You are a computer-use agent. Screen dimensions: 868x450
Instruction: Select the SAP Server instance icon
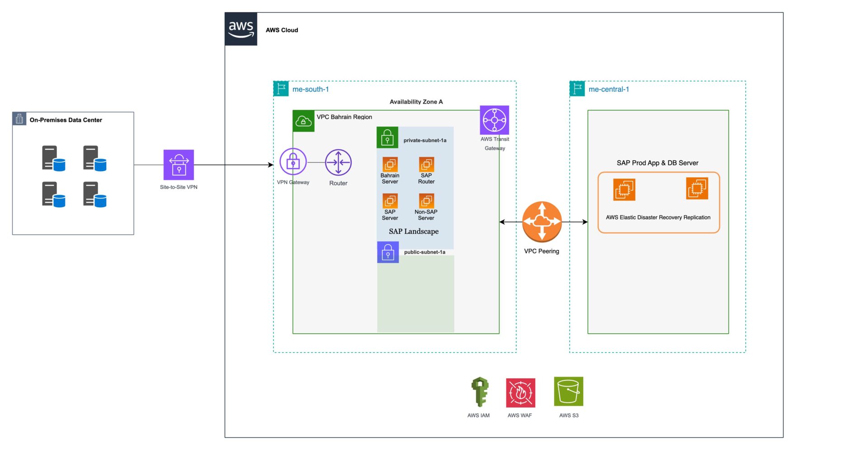pyautogui.click(x=390, y=201)
